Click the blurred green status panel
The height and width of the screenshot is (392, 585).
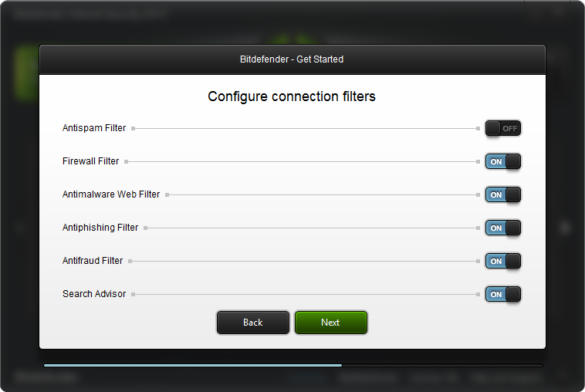(27, 73)
